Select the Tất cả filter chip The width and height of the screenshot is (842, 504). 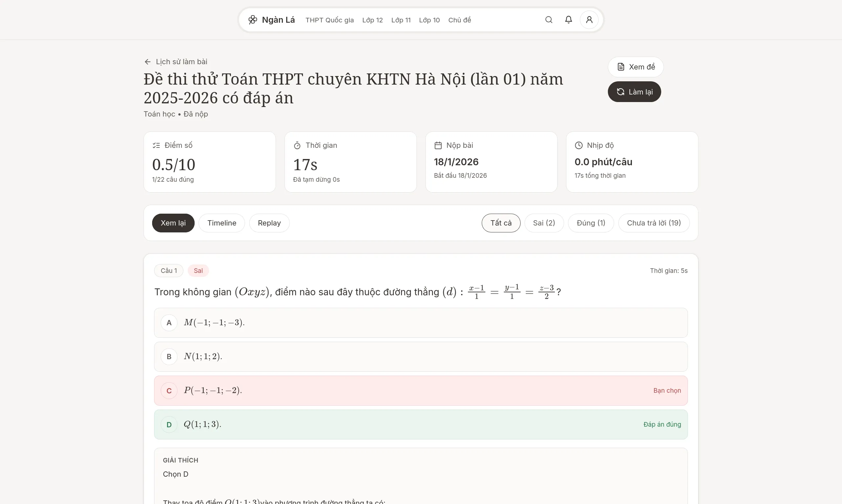[500, 223]
